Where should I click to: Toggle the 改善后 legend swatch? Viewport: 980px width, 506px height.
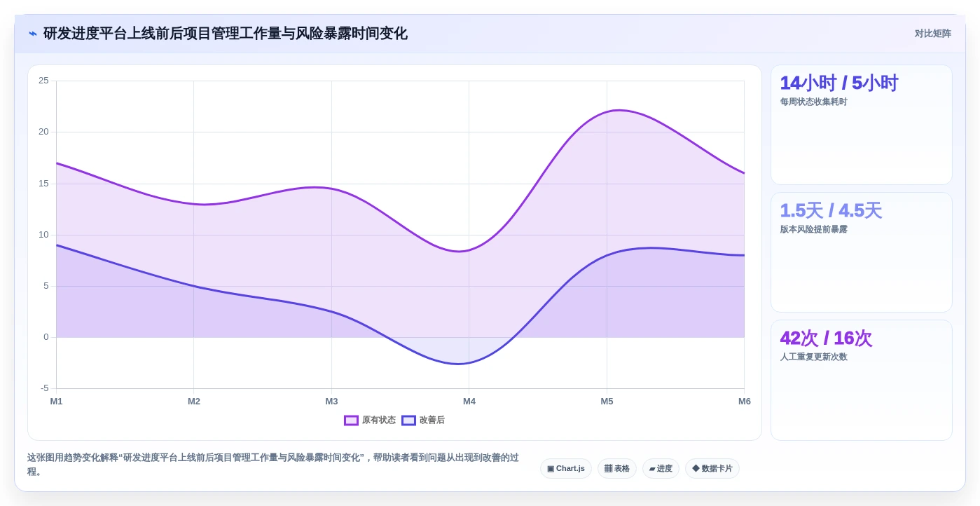pyautogui.click(x=408, y=420)
